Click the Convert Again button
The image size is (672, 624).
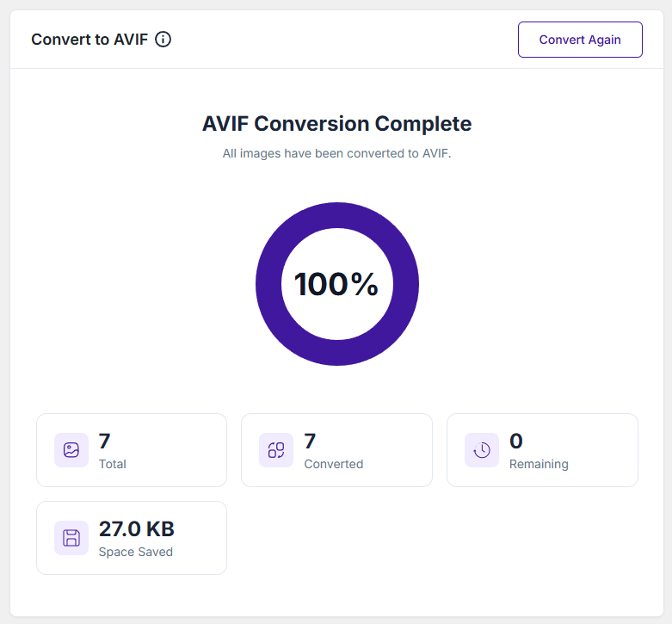(x=580, y=40)
